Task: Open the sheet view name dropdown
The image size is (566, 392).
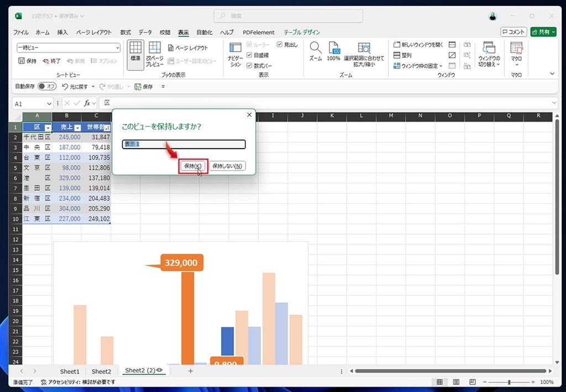Action: (117, 47)
